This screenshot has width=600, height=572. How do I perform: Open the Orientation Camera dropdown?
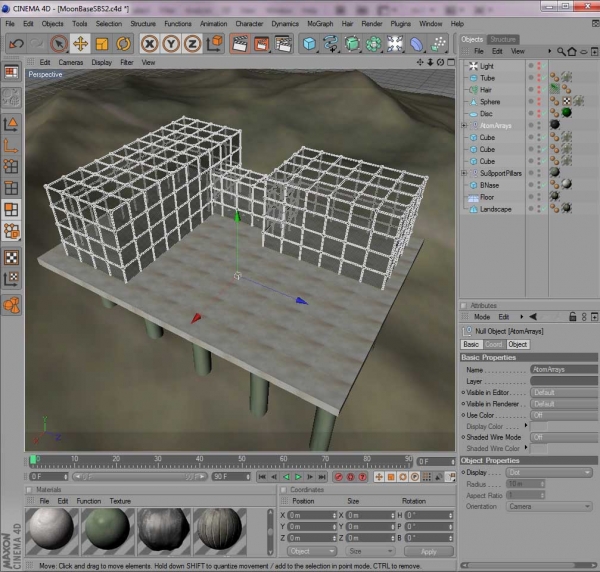tap(549, 507)
